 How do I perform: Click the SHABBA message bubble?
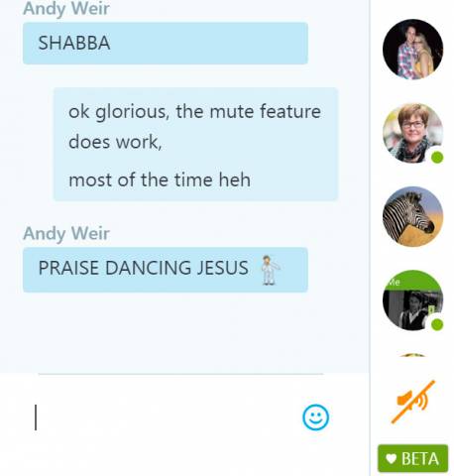click(x=166, y=44)
